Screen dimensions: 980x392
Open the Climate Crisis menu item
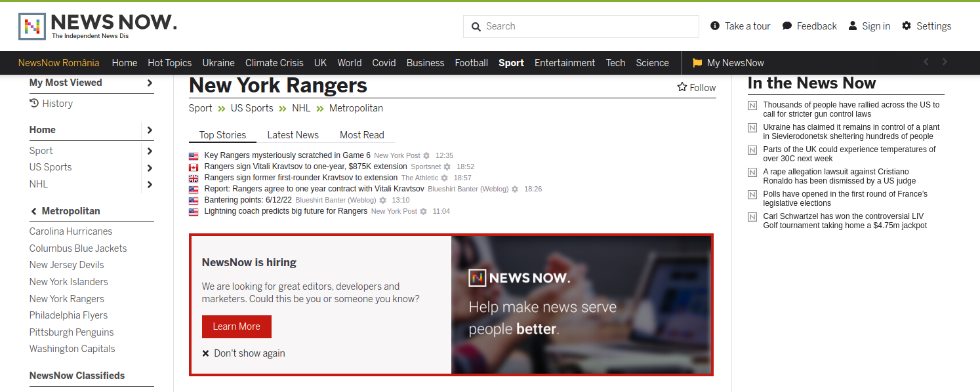coord(274,63)
